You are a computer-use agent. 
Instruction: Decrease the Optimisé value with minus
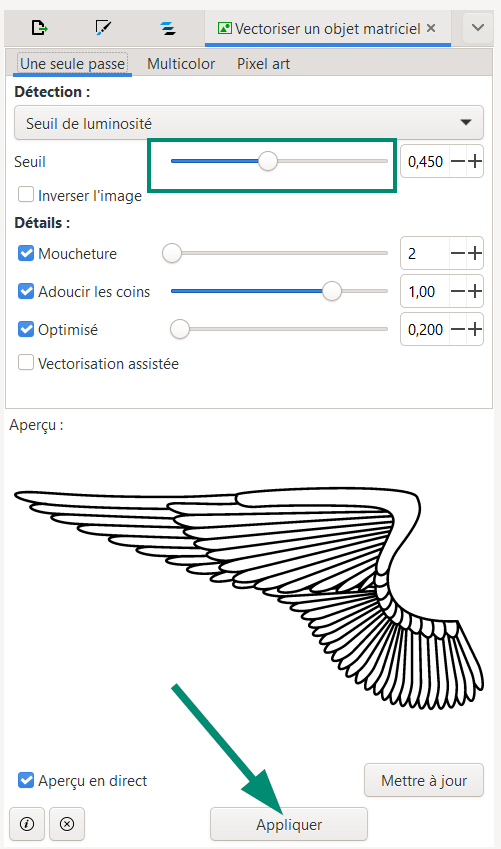(458, 329)
